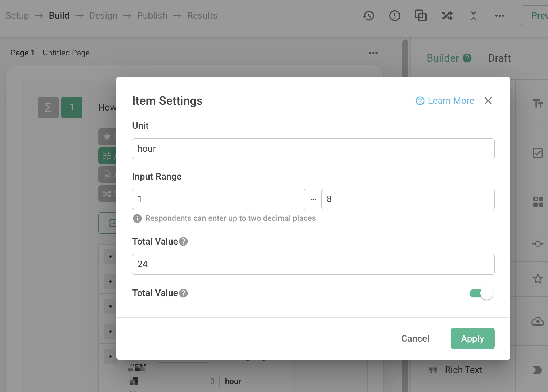Click the duplicate overlapping squares icon
The image size is (548, 392).
421,16
